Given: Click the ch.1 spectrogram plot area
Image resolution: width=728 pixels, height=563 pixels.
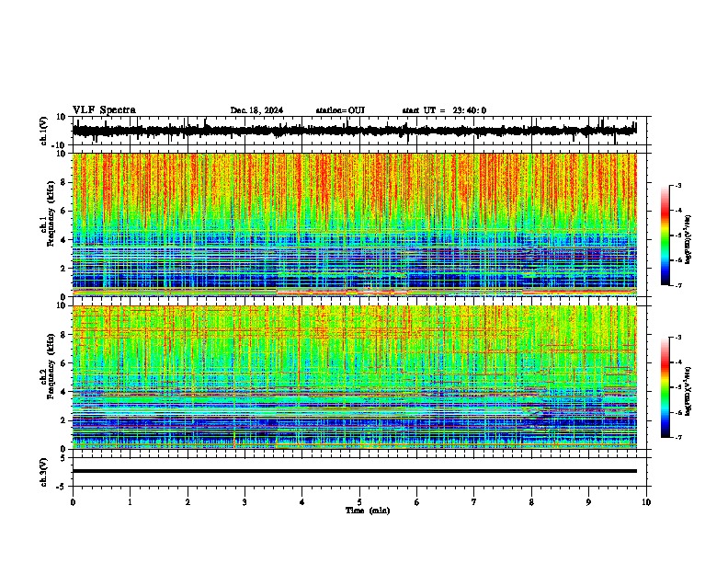Looking at the screenshot, I should 354,224.
